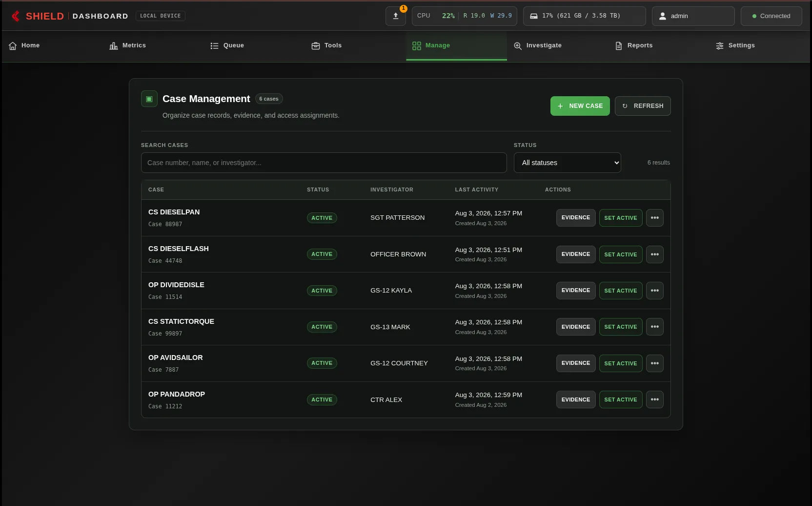Click the Queue list icon
This screenshot has width=812, height=506.
click(x=214, y=46)
